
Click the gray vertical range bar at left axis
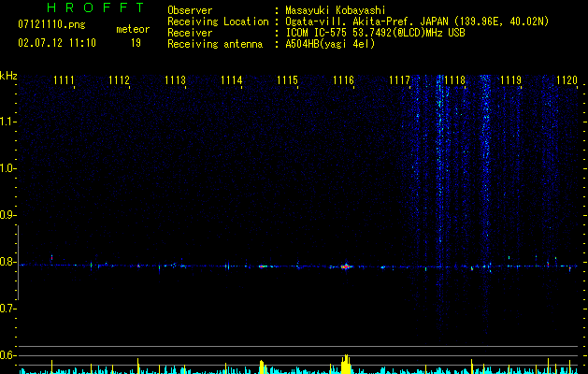click(x=18, y=263)
